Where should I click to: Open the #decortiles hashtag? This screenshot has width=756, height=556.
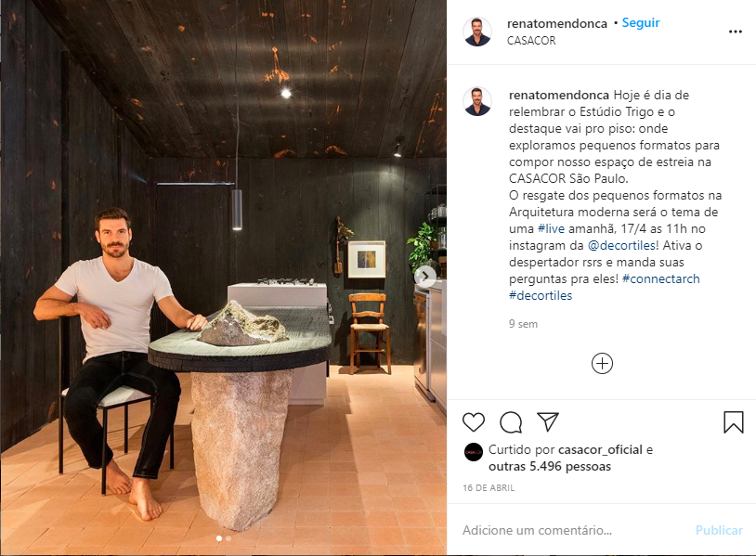pyautogui.click(x=541, y=296)
